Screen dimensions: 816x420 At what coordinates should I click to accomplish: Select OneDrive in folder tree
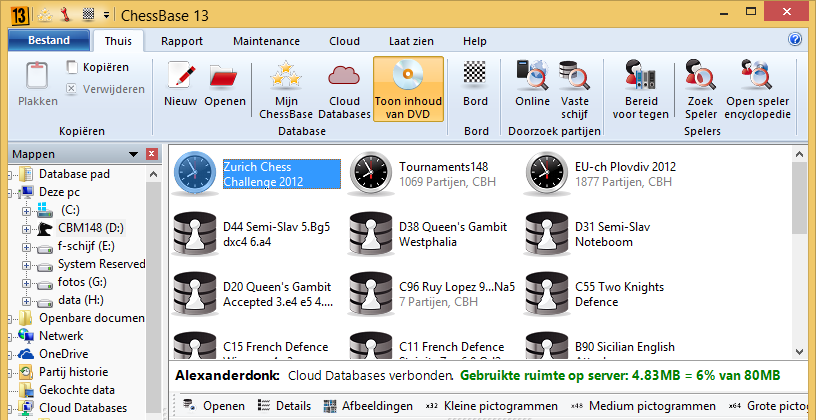63,354
